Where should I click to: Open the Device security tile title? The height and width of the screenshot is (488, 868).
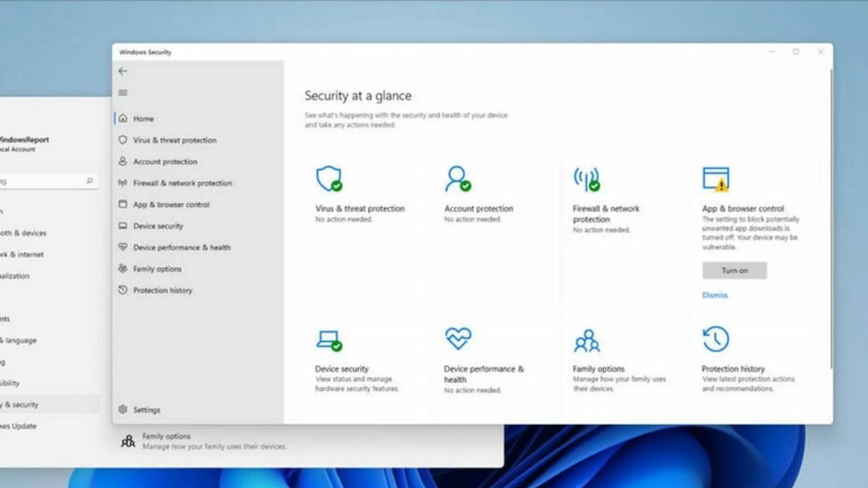[x=342, y=369]
